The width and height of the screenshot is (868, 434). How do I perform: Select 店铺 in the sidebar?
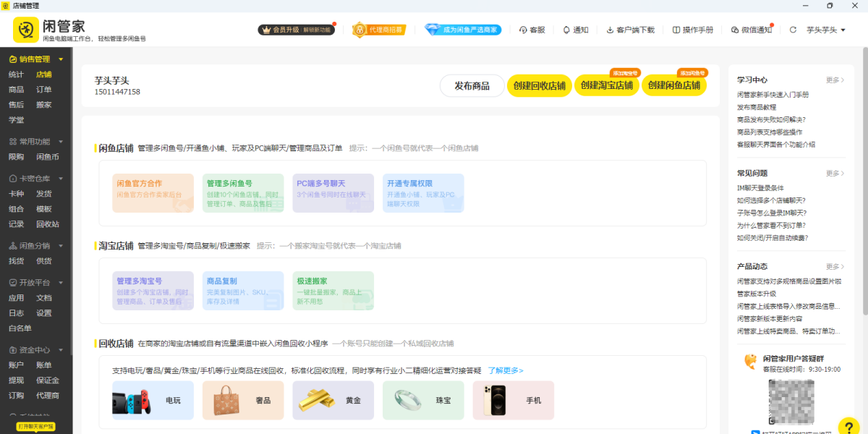[44, 75]
